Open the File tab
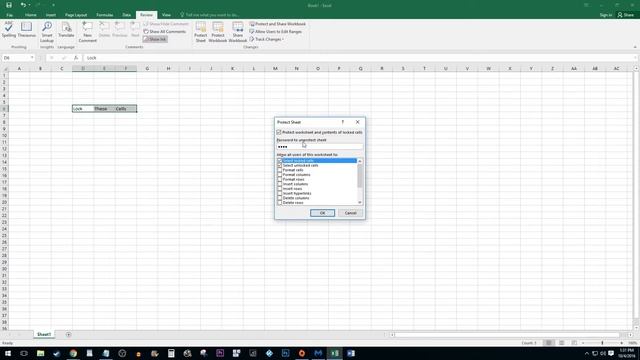This screenshot has height=360, width=640. pos(9,15)
